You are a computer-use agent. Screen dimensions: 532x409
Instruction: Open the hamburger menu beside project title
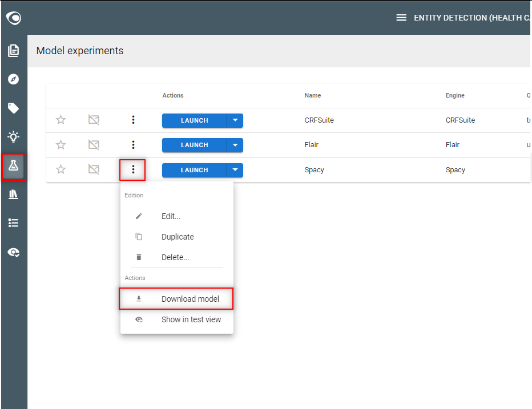click(x=401, y=18)
